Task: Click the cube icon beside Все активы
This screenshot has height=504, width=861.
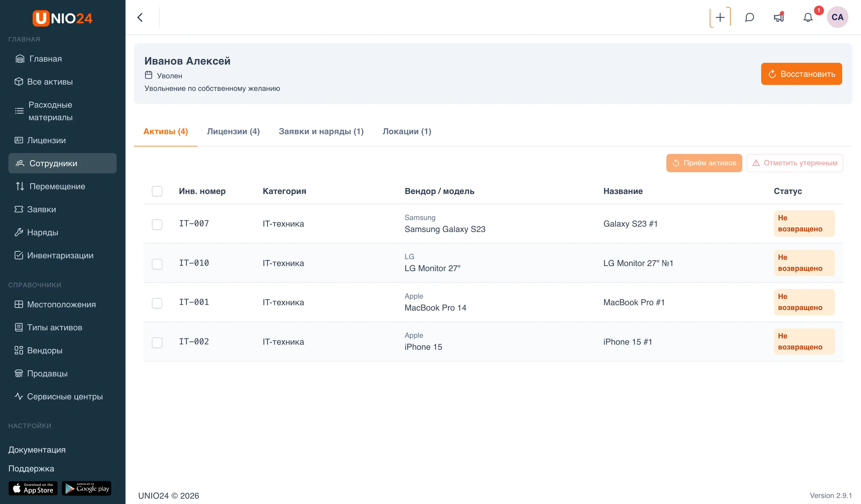Action: [x=19, y=82]
